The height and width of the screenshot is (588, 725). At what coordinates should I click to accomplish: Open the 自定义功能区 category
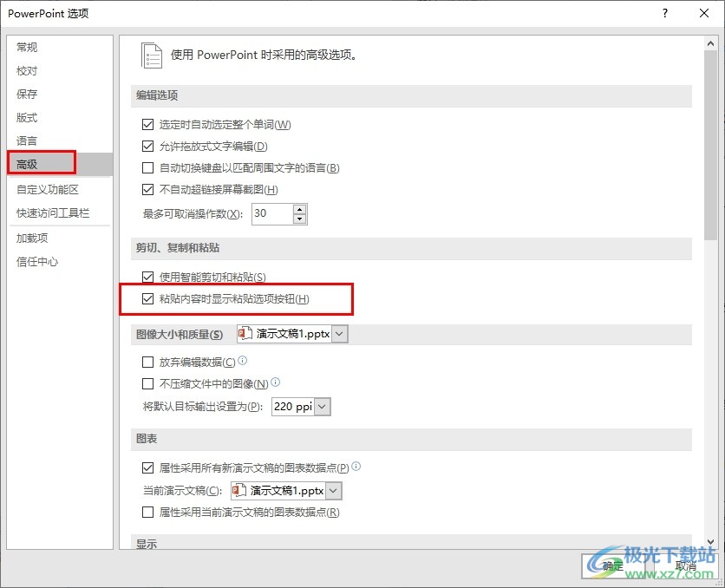coord(60,190)
